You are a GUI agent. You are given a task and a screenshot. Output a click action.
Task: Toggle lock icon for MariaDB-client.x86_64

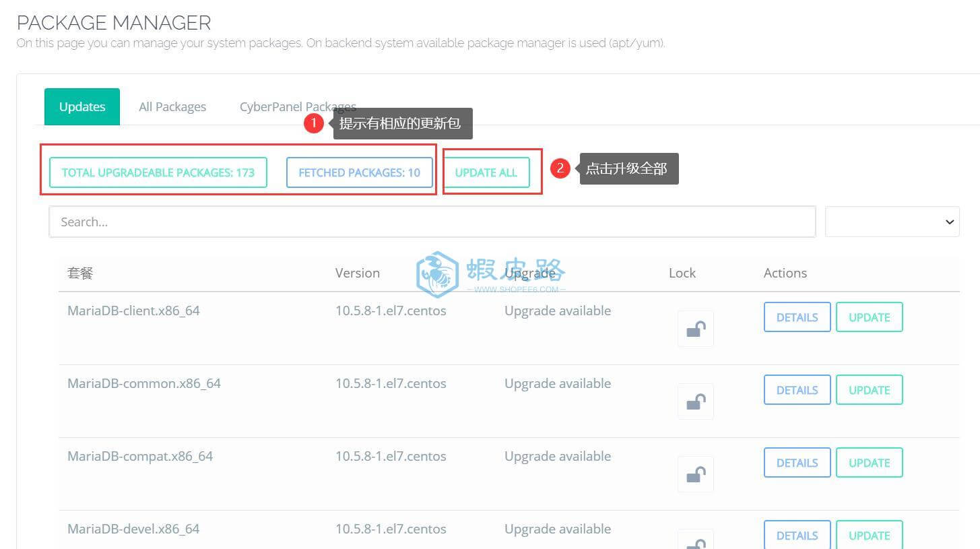tap(695, 329)
